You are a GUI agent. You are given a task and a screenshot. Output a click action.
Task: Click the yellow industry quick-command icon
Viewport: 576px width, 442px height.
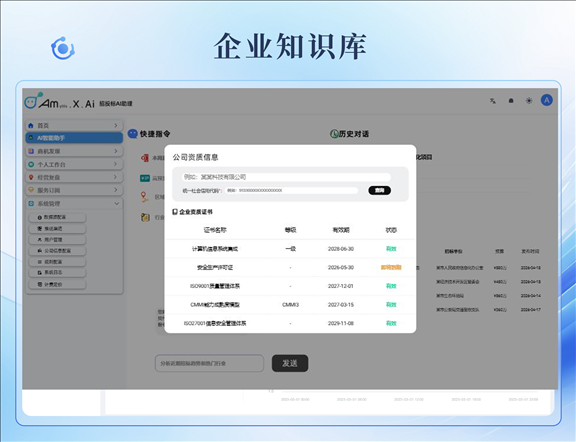[145, 217]
